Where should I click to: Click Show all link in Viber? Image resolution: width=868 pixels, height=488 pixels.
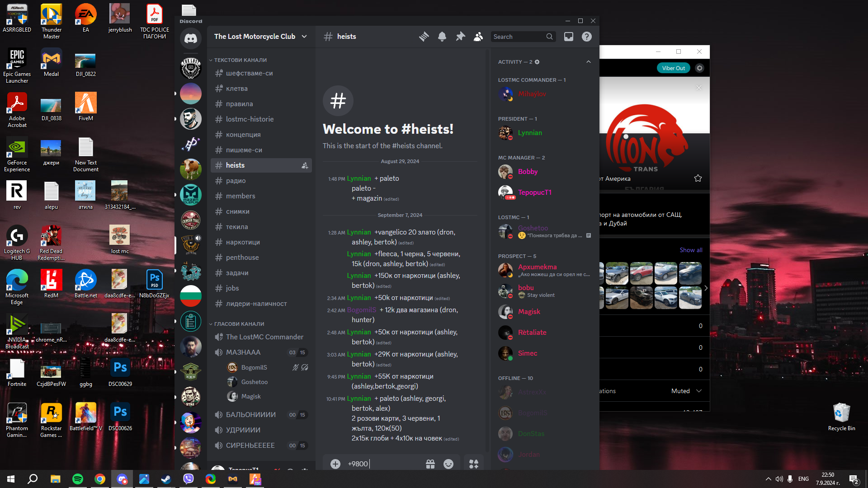point(691,250)
